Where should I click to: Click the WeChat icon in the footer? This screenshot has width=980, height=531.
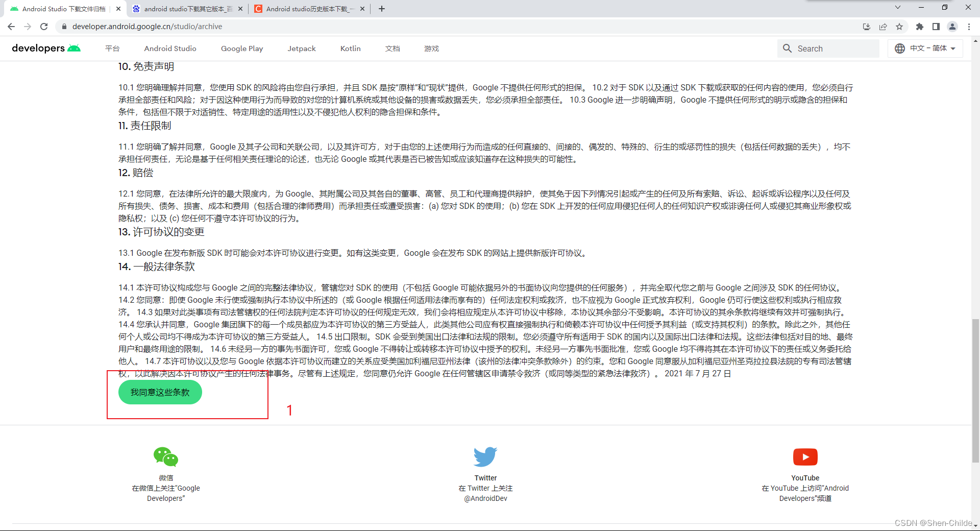(165, 457)
